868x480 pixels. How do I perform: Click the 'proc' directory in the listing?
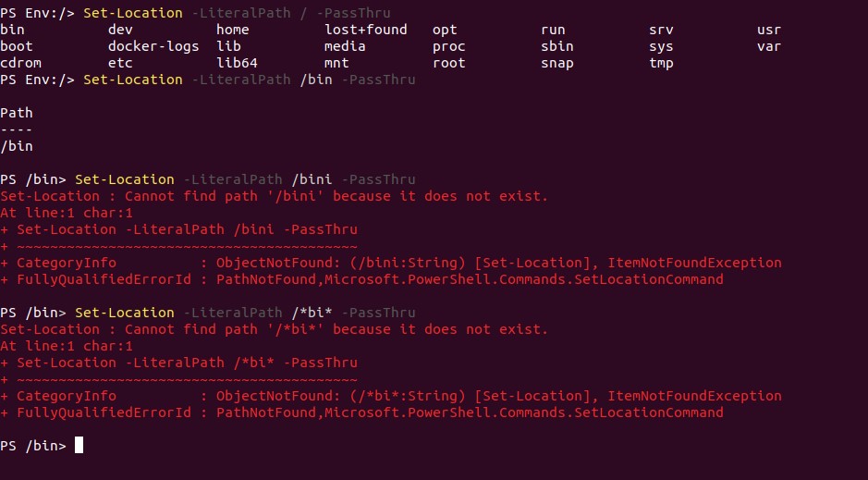click(x=449, y=46)
